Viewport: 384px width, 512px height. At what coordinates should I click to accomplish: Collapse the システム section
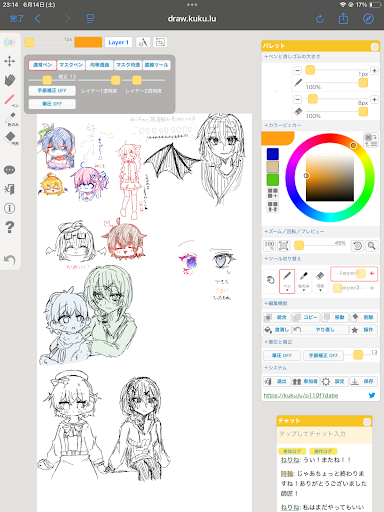[x=275, y=368]
